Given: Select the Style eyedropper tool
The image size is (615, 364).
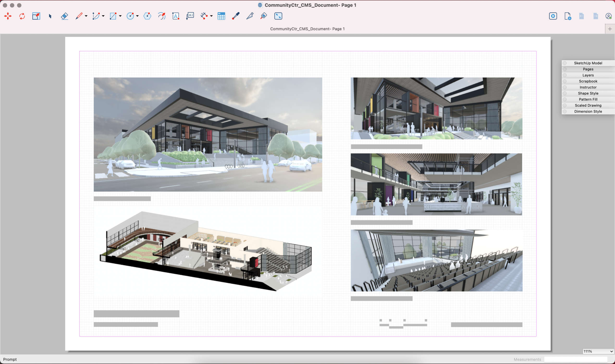Looking at the screenshot, I should [236, 16].
